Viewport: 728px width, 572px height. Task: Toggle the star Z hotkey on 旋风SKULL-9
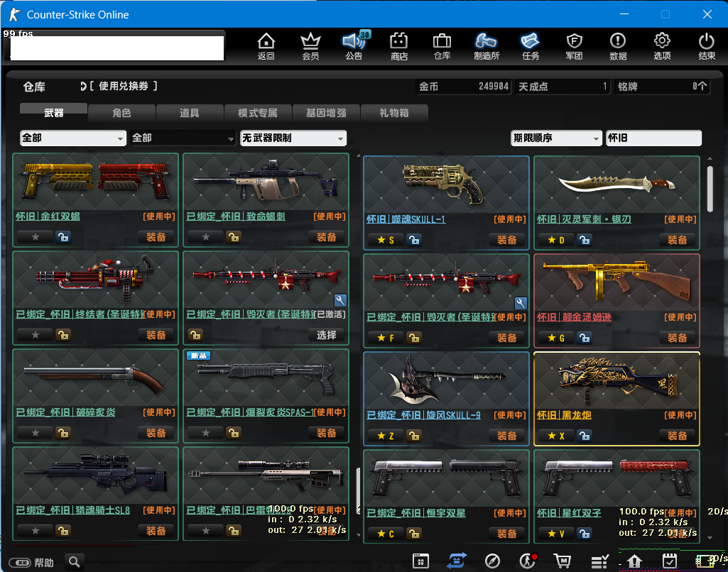coord(386,436)
